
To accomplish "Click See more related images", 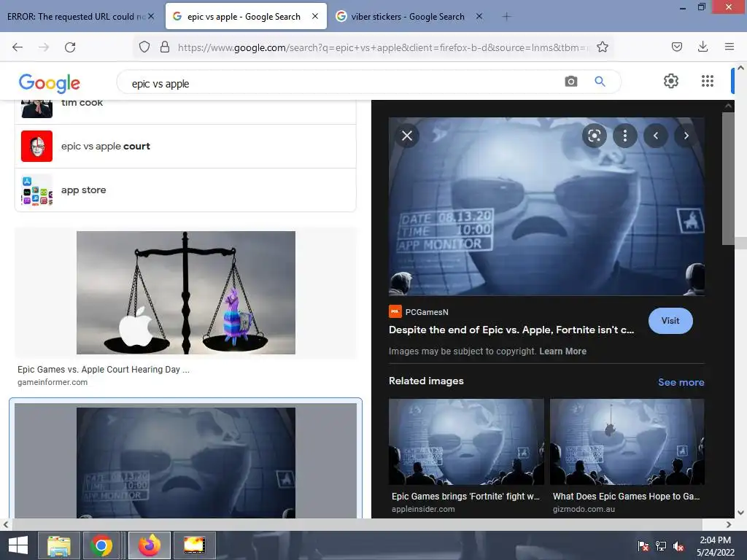I will coord(681,382).
